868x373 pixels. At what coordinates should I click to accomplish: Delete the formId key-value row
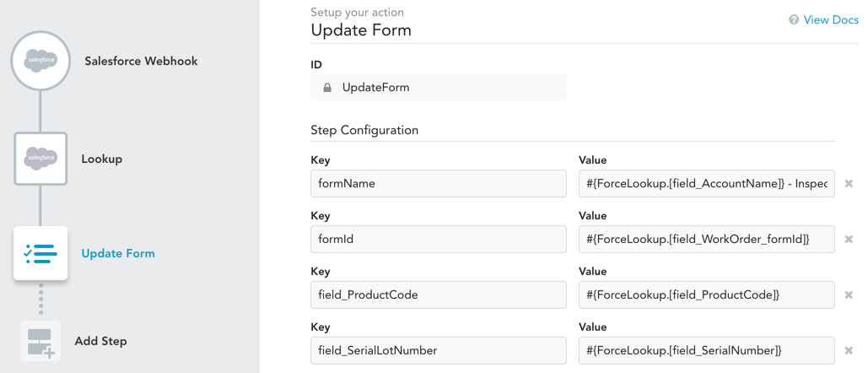[849, 240]
